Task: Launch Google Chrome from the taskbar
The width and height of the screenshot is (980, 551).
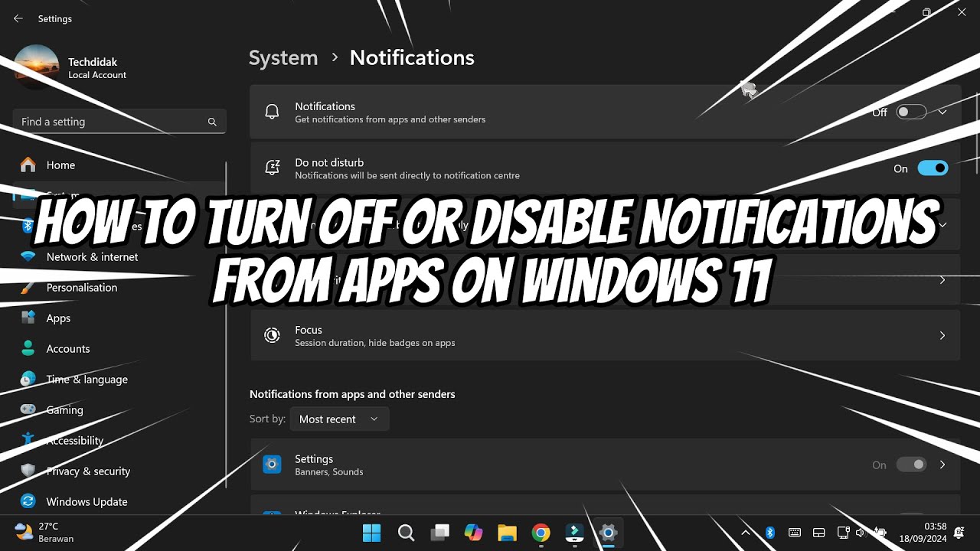Action: coord(541,533)
